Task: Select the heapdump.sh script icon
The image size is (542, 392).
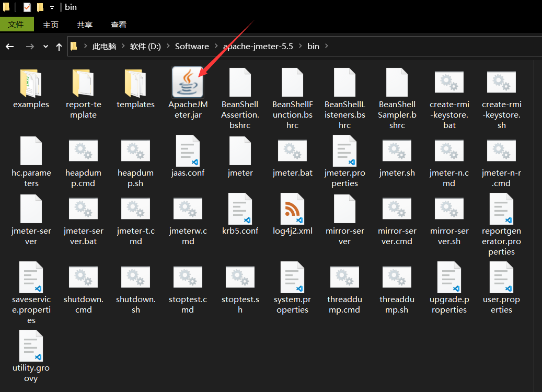Action: pyautogui.click(x=135, y=151)
